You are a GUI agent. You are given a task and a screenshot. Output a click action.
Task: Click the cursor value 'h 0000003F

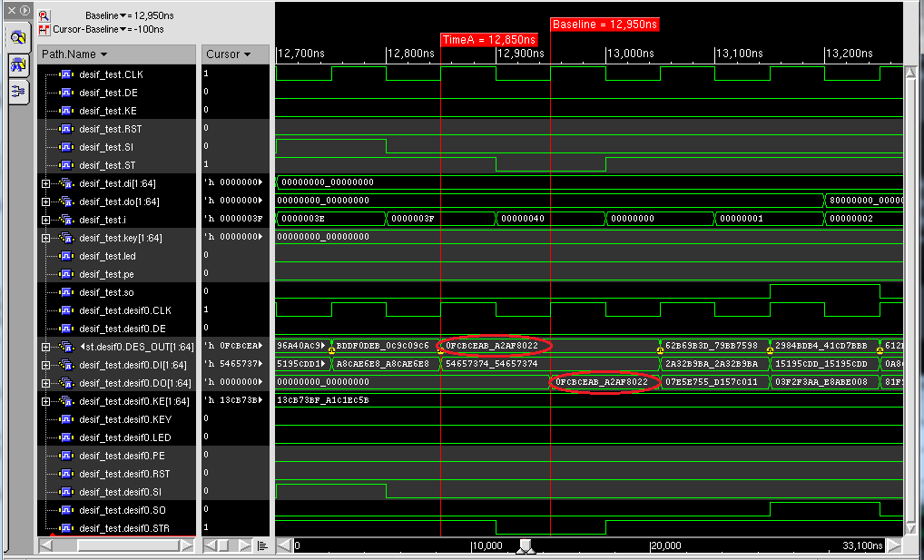coord(232,220)
